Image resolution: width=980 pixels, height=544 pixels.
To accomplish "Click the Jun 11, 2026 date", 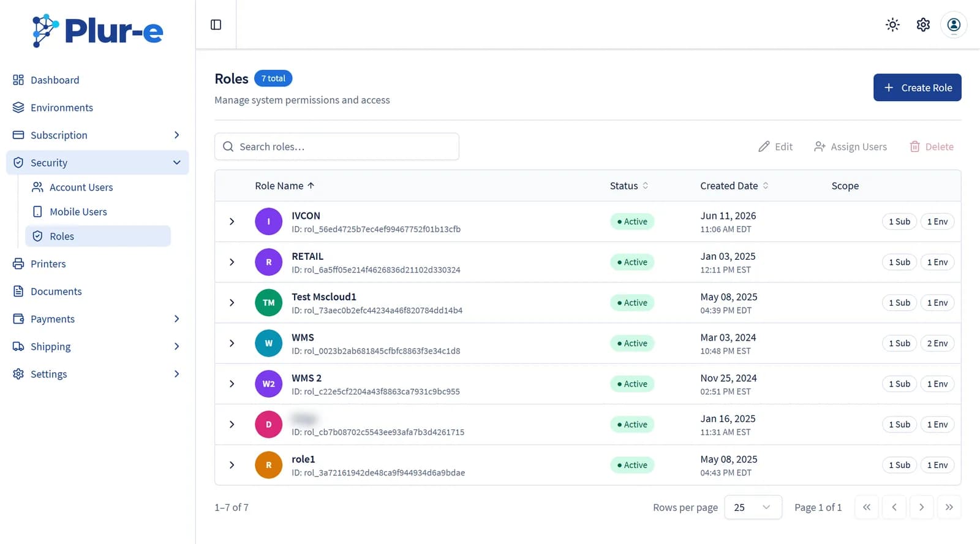I will click(x=728, y=216).
